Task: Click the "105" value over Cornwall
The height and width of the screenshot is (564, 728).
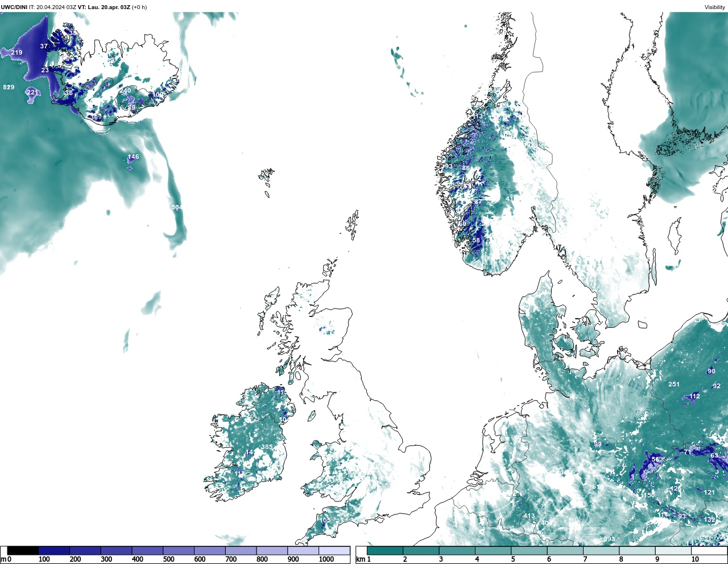Action: pos(325,520)
